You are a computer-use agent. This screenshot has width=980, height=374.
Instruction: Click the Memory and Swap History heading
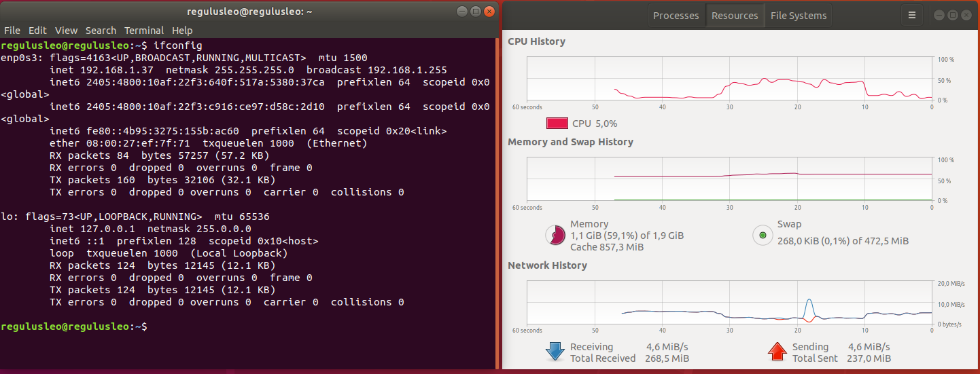(570, 142)
